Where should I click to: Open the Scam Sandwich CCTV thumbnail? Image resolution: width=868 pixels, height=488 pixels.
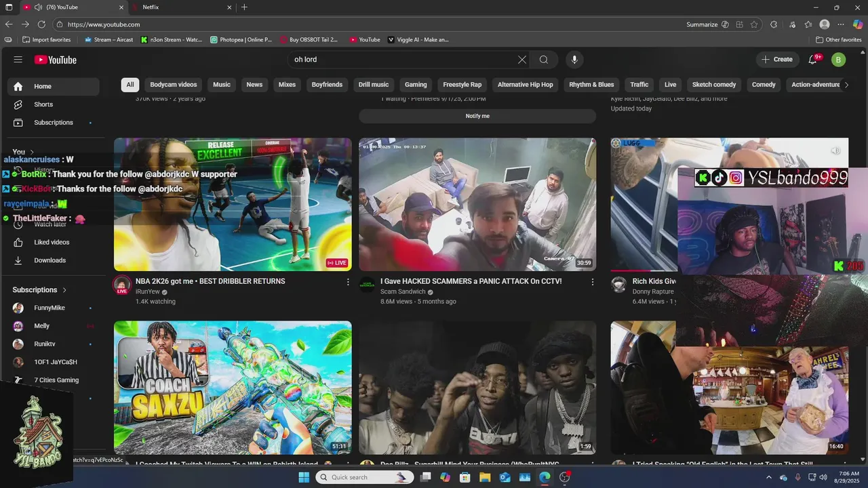[477, 205]
